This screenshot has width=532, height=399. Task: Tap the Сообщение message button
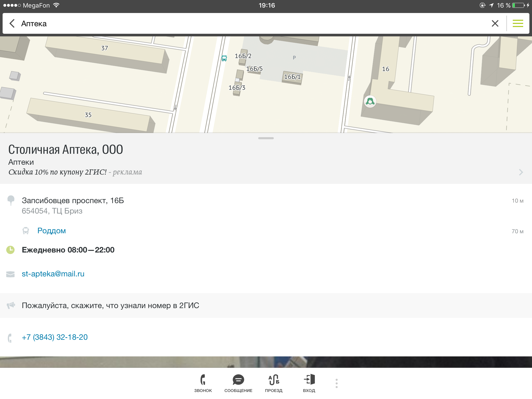pyautogui.click(x=238, y=383)
